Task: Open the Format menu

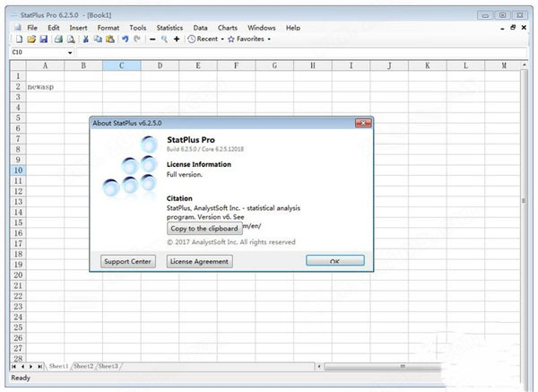Action: pos(108,28)
